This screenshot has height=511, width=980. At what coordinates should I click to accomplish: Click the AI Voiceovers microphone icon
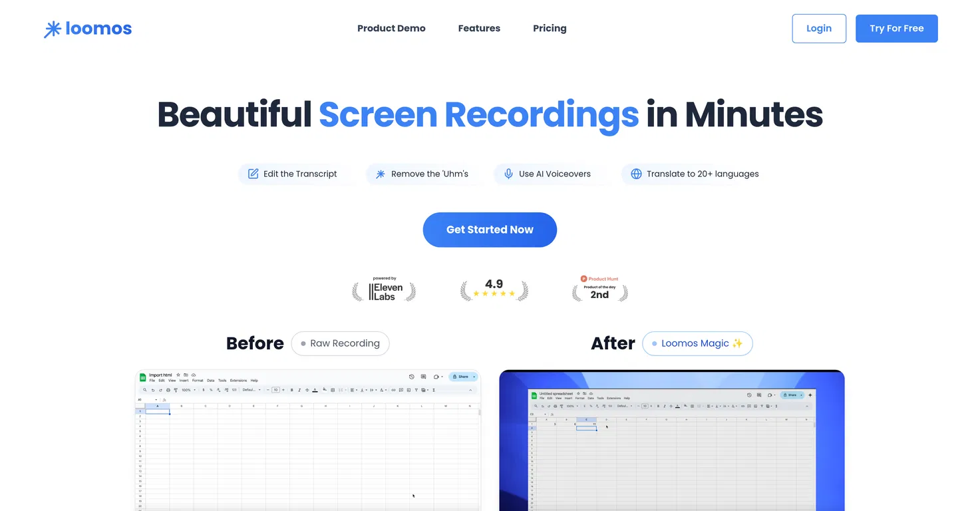tap(508, 174)
